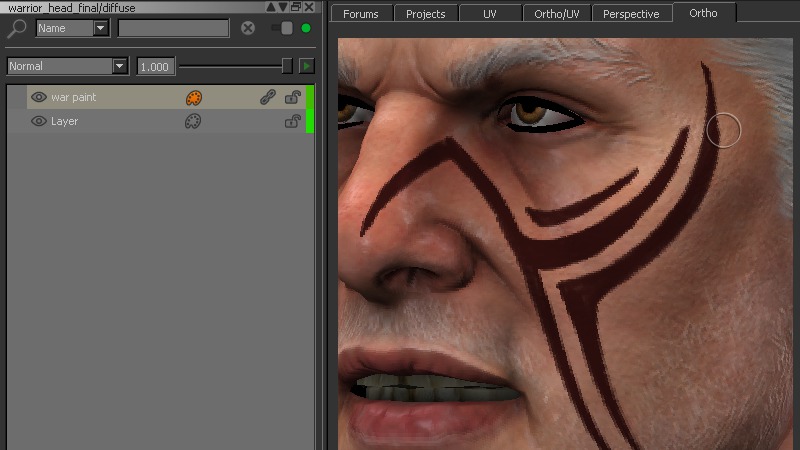The height and width of the screenshot is (450, 800).
Task: Open the Normal blend mode dropdown
Action: (67, 66)
